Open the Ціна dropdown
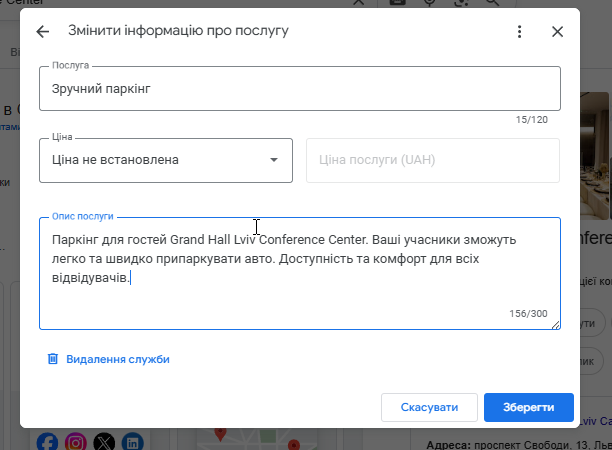Image resolution: width=612 pixels, height=450 pixels. coord(166,160)
